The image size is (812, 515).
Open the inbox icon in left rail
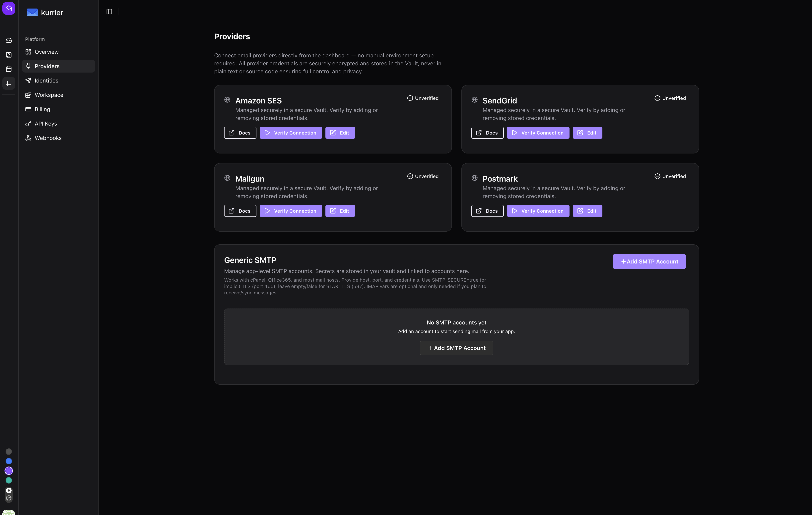point(9,40)
